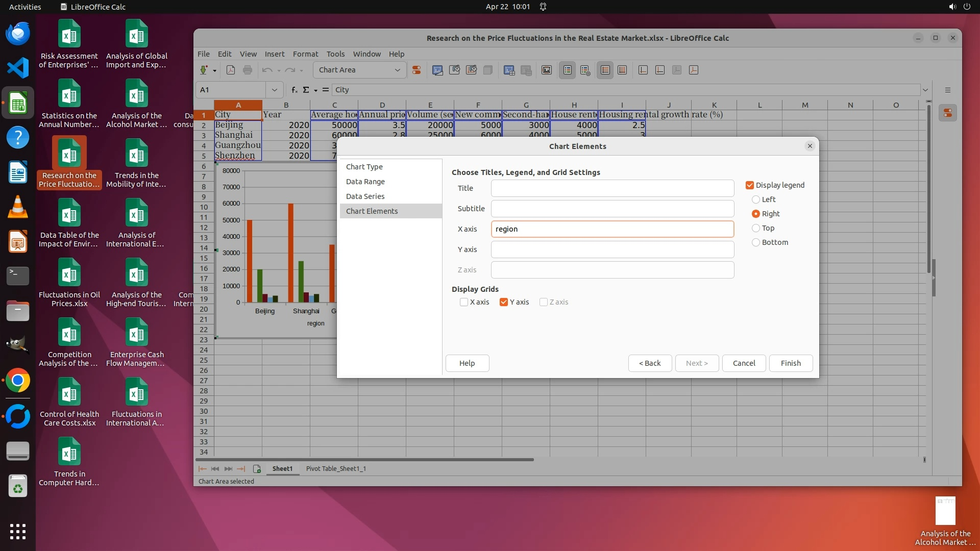980x551 pixels.
Task: Click the Finish button
Action: pyautogui.click(x=791, y=363)
